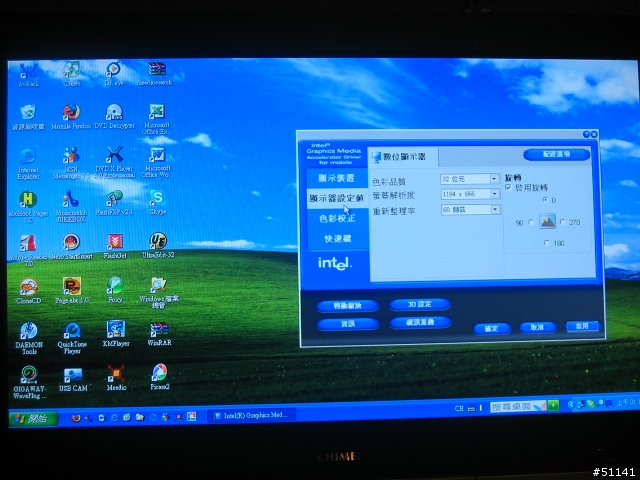Screen dimensions: 640x480
Task: Click the CH language bar indicator
Action: tap(459, 408)
